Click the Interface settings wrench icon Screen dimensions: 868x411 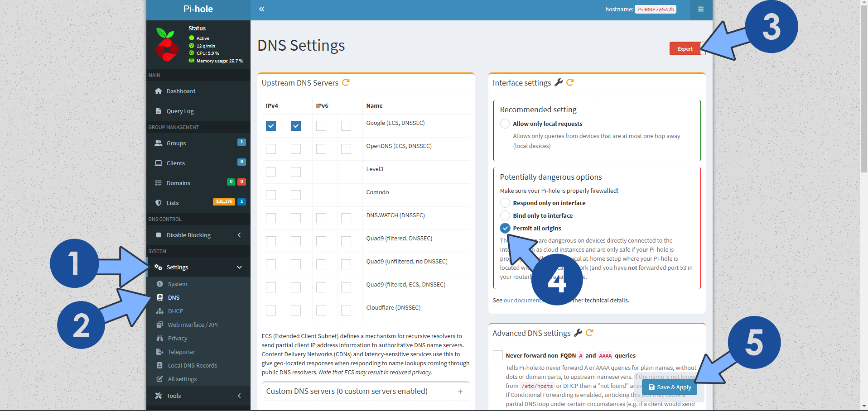click(x=559, y=82)
